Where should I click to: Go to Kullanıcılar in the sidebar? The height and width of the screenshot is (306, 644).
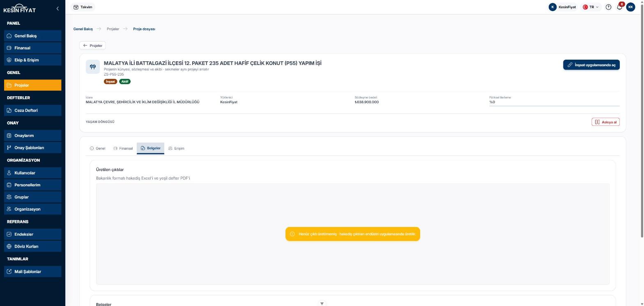(x=33, y=173)
